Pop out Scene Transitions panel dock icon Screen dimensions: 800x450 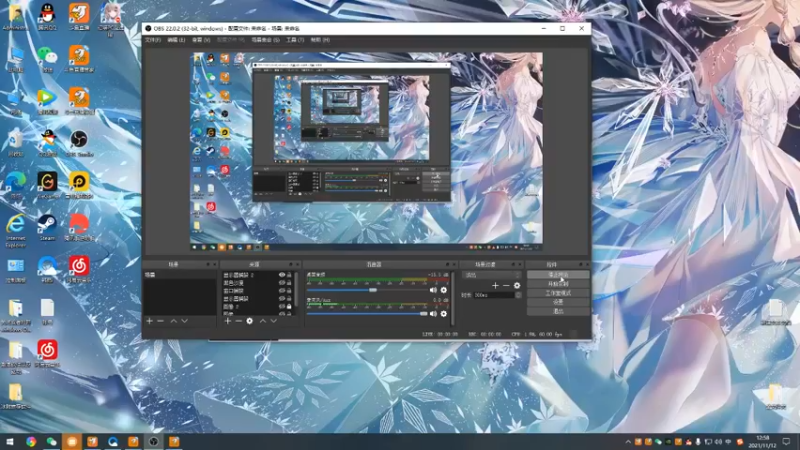tap(513, 264)
